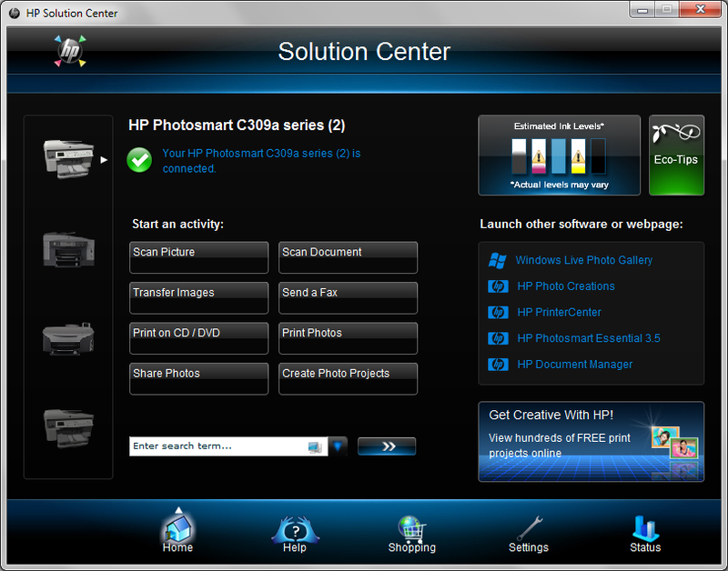Screen dimensions: 728x571
Task: Click the yellow ink level bar
Action: 578,156
